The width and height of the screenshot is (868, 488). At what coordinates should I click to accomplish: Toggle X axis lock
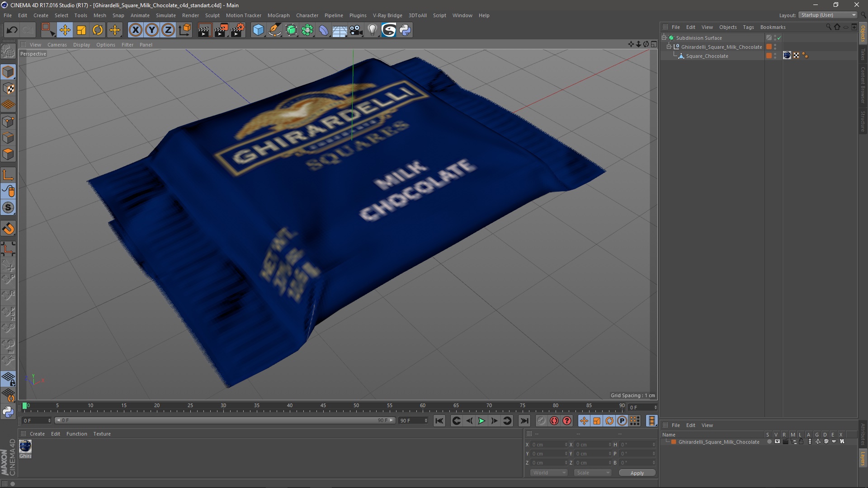click(x=135, y=30)
